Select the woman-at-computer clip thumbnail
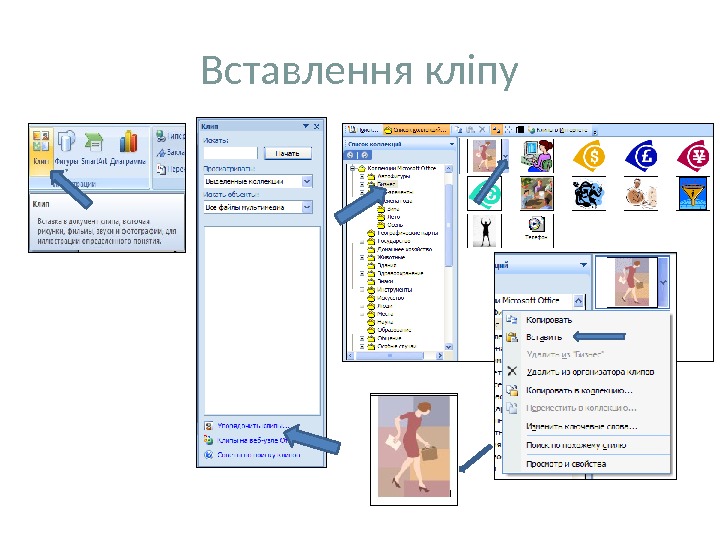This screenshot has height=540, width=720. [537, 156]
